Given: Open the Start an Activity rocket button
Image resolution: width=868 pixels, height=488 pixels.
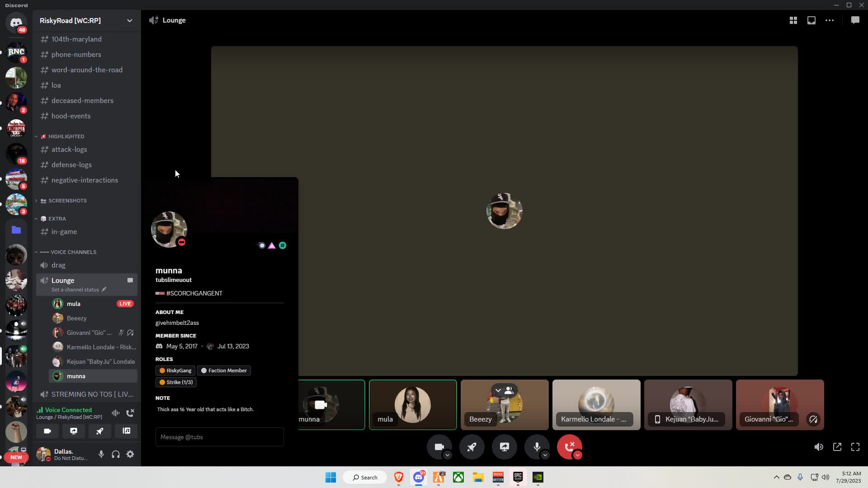Looking at the screenshot, I should click(472, 447).
